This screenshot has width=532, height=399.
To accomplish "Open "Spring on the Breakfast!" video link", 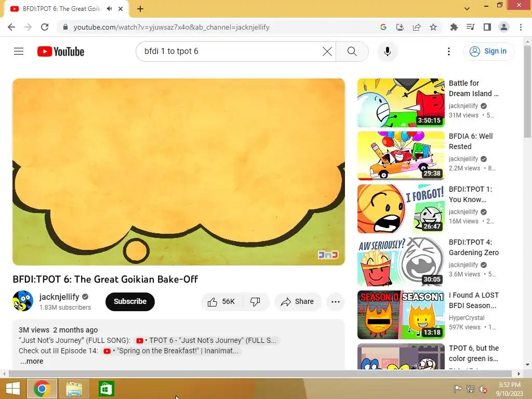I will coord(172,351).
